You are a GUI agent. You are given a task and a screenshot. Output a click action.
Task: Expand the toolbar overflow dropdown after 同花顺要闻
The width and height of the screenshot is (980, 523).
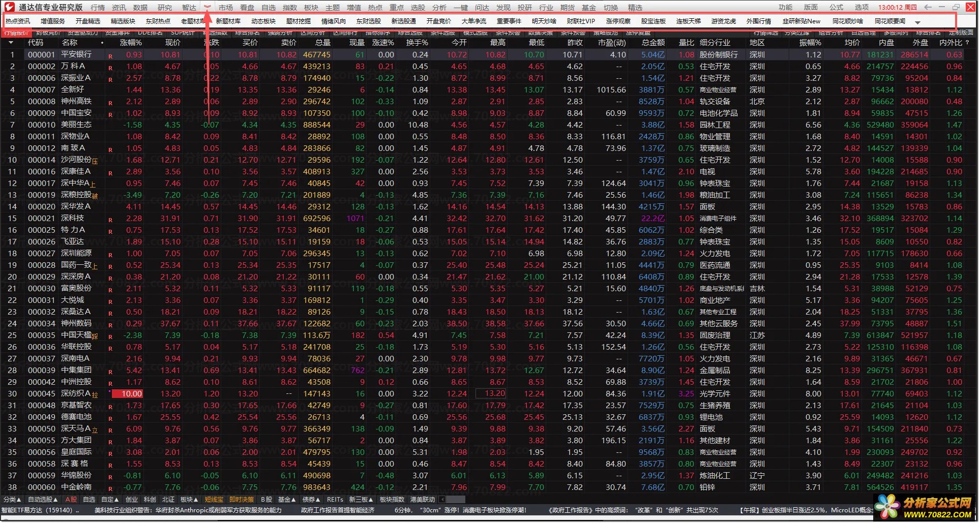(x=917, y=22)
